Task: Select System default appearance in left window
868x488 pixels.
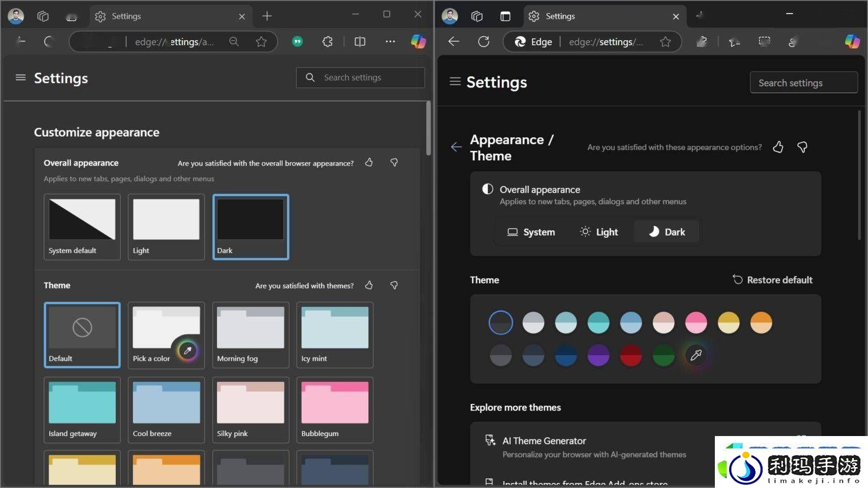Action: [x=82, y=226]
